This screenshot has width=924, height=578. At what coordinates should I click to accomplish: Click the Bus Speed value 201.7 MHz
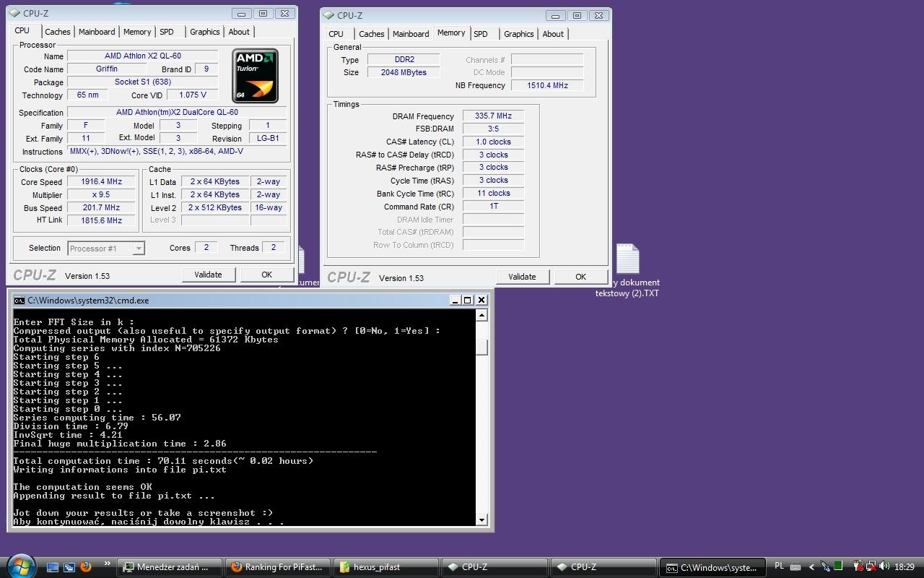[101, 207]
